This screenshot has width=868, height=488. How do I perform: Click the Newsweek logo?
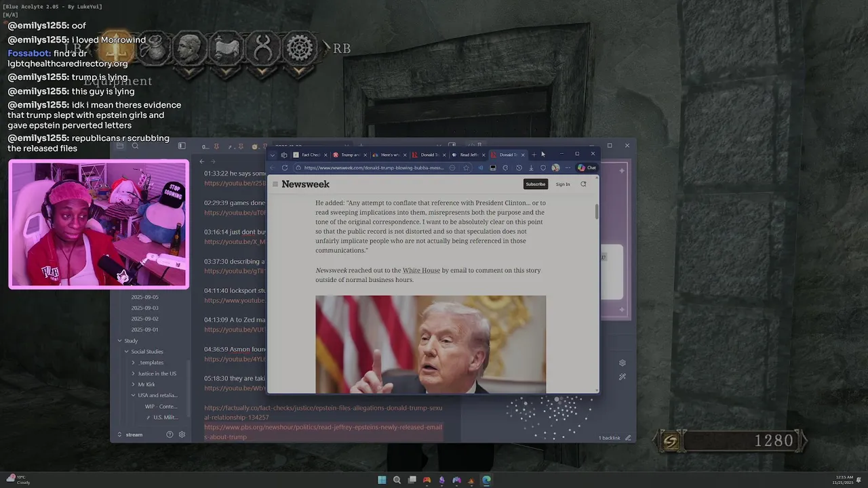306,184
